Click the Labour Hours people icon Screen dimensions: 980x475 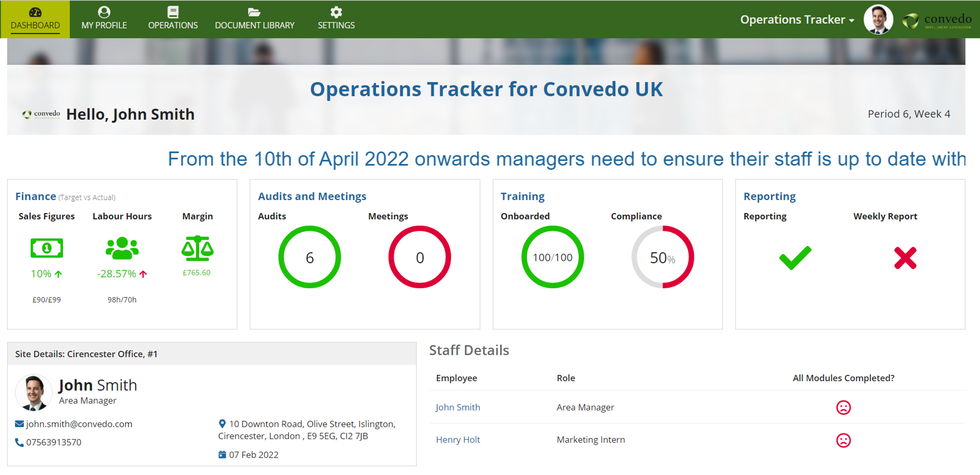pos(122,248)
